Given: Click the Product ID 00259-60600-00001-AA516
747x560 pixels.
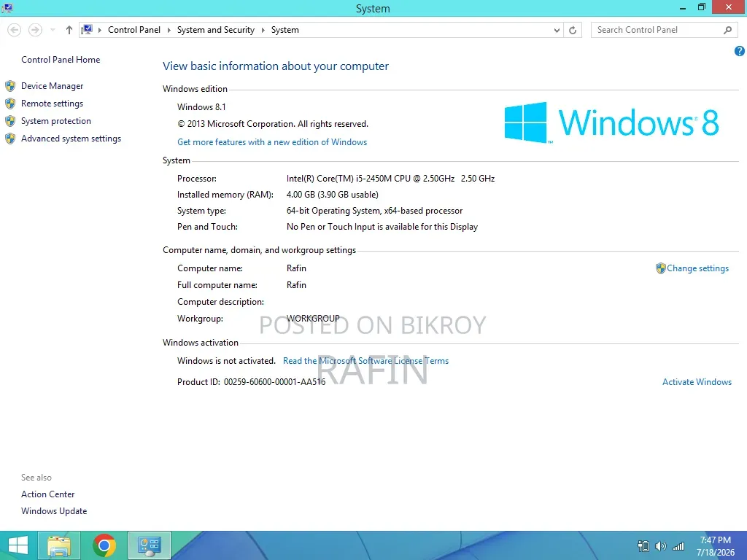Looking at the screenshot, I should coord(251,382).
